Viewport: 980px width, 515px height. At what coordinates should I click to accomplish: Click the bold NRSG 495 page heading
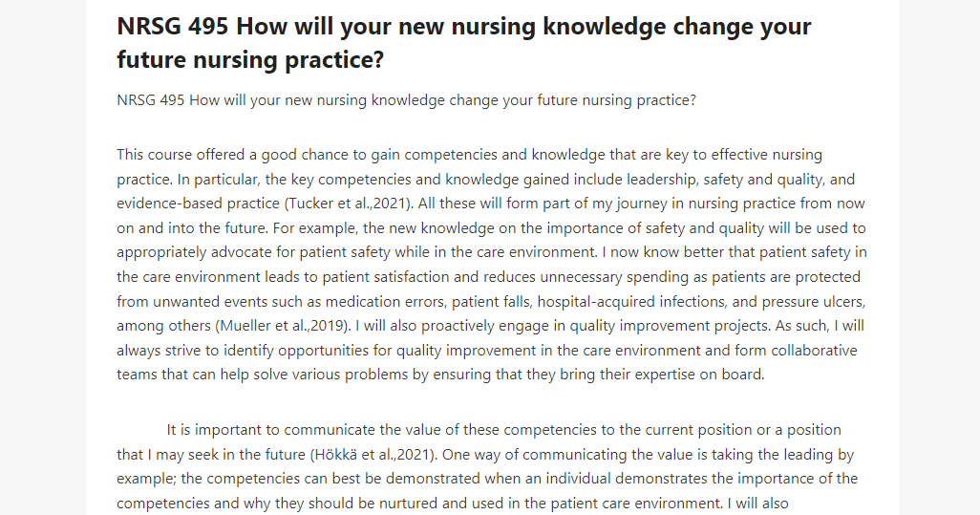(464, 43)
